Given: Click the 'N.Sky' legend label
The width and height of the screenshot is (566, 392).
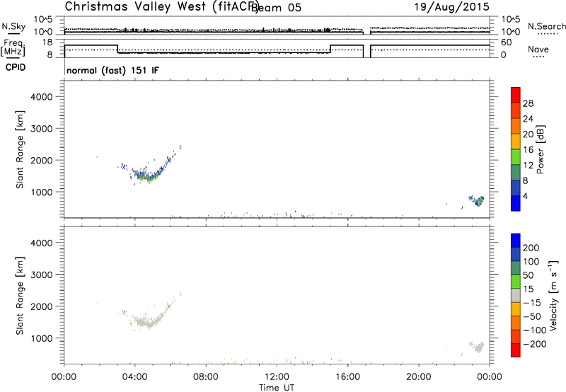Looking at the screenshot, I should coord(13,26).
